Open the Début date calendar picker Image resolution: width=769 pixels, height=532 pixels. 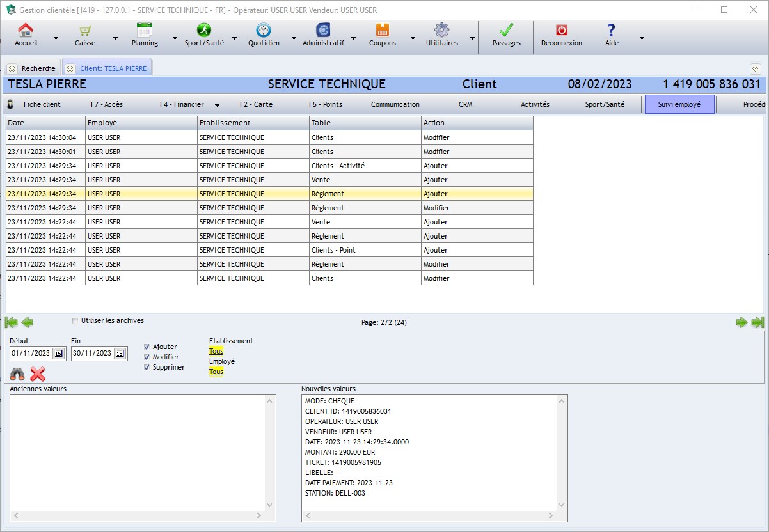[x=58, y=354]
